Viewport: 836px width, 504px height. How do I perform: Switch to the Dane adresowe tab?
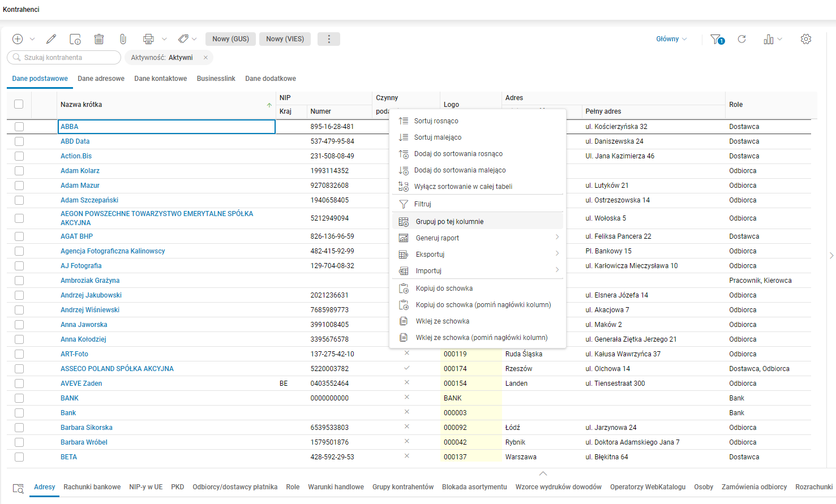point(101,79)
